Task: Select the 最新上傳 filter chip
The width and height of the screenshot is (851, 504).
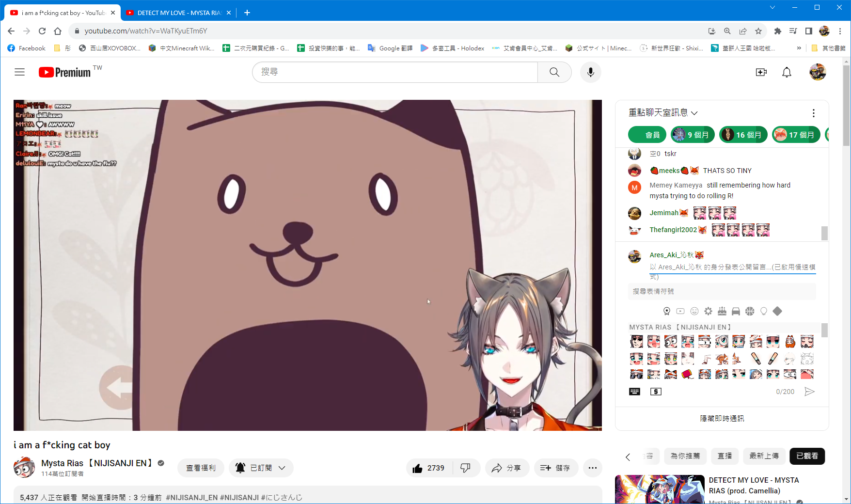Action: coord(764,456)
